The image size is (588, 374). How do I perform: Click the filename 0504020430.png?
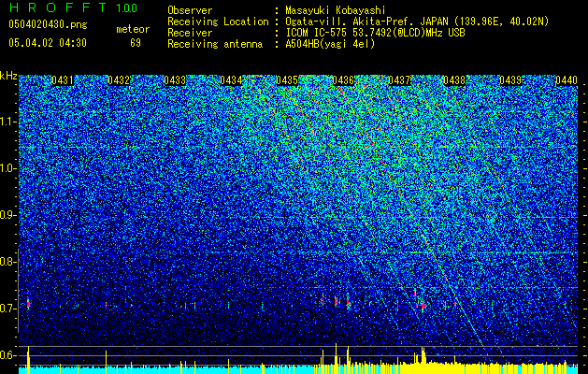(x=48, y=24)
